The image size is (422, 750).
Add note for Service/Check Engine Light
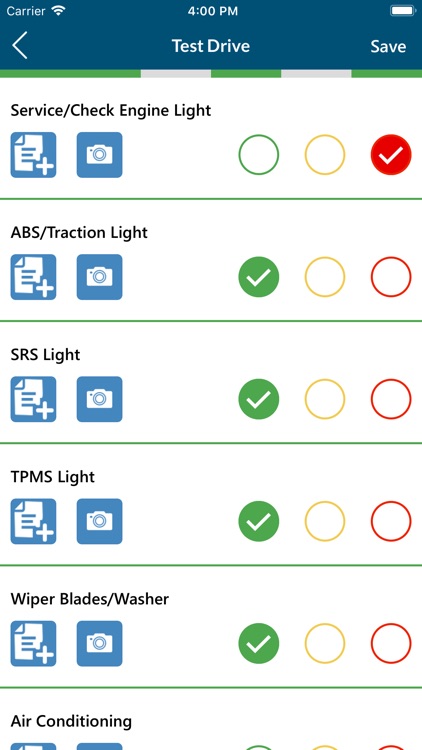tap(33, 155)
